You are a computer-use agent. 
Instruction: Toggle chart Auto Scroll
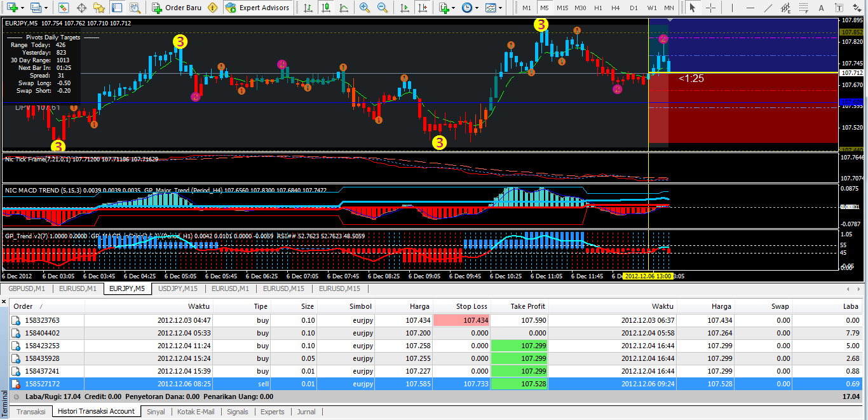[x=405, y=8]
